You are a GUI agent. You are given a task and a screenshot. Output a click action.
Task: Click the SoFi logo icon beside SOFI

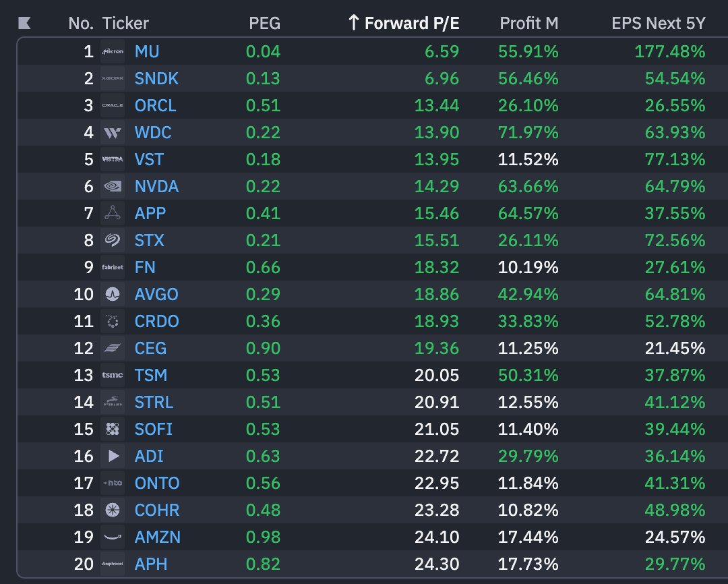click(113, 429)
